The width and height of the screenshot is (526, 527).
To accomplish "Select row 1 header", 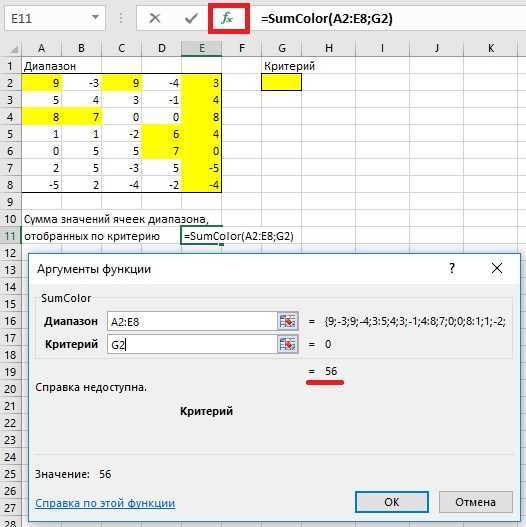I will (10, 66).
